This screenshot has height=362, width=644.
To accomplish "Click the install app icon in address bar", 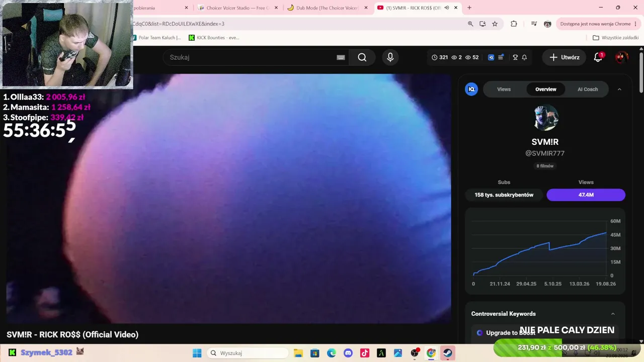I will (x=482, y=24).
